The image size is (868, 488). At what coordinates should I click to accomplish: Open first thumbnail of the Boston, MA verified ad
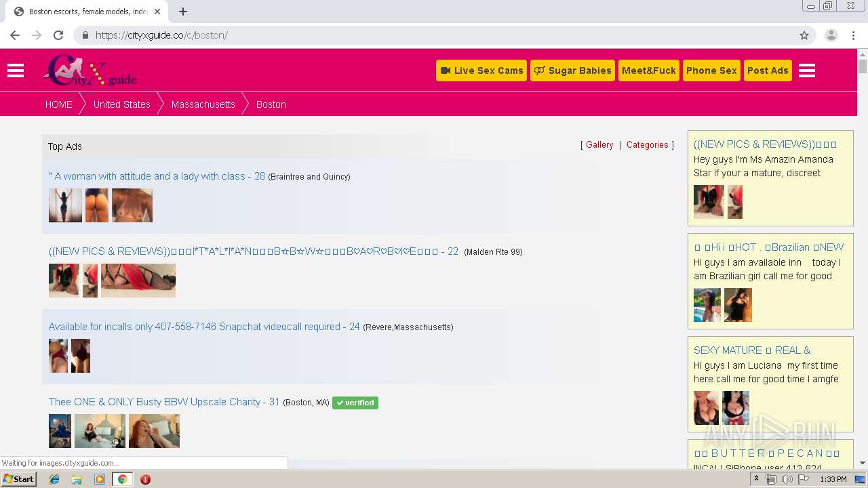click(x=60, y=431)
